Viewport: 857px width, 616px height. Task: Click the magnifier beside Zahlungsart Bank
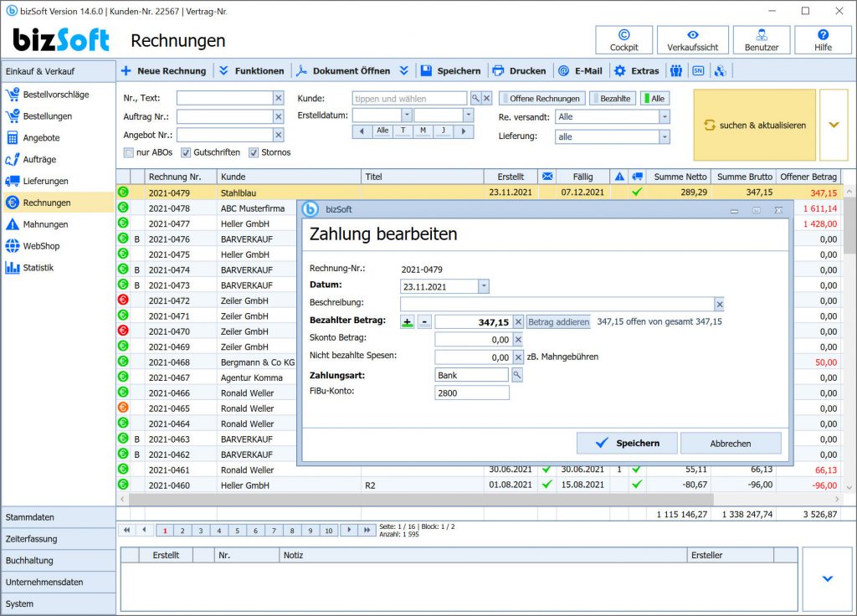tap(516, 375)
